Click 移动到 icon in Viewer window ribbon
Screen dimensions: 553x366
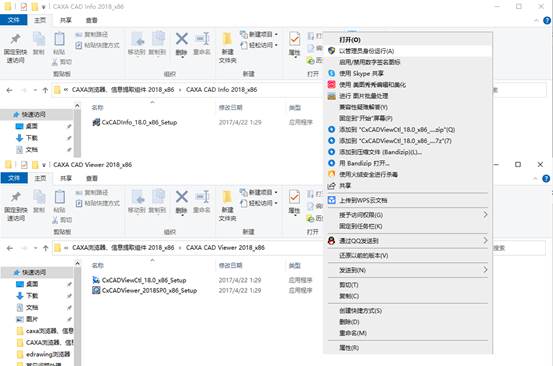point(137,197)
